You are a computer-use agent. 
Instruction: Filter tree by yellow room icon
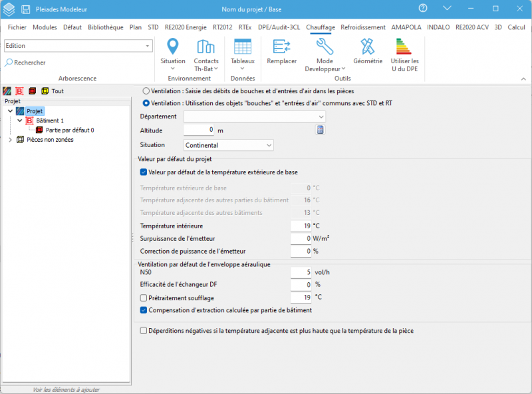tap(45, 91)
